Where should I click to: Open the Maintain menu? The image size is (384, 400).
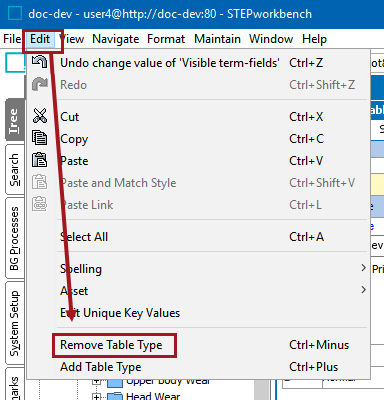(217, 39)
